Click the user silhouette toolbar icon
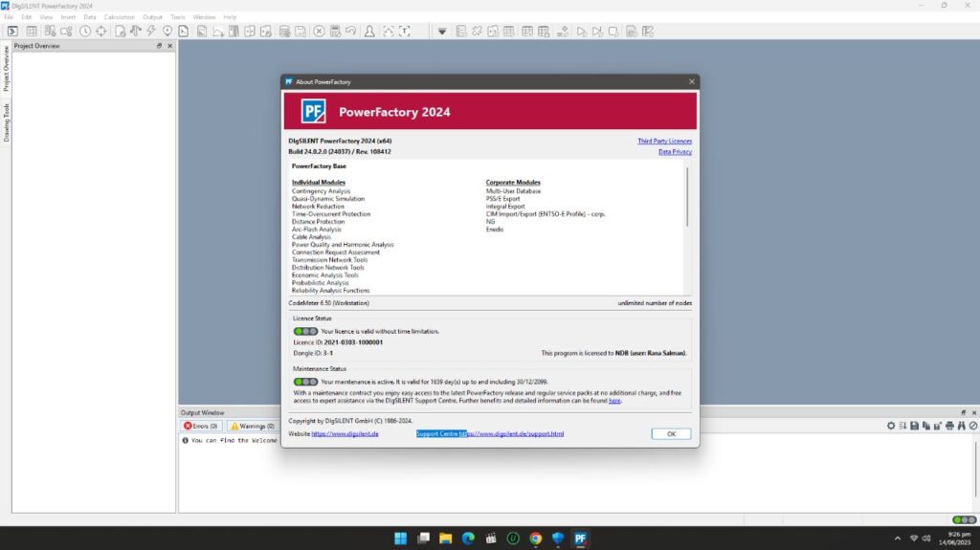The image size is (980, 550). point(370,32)
